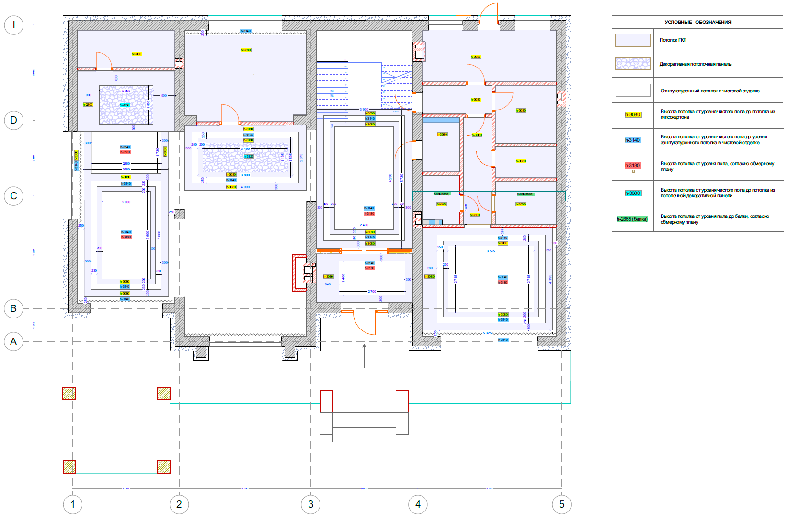The width and height of the screenshot is (812, 522).
Task: Click the green h-2865 (балка) legend tag
Action: point(632,219)
